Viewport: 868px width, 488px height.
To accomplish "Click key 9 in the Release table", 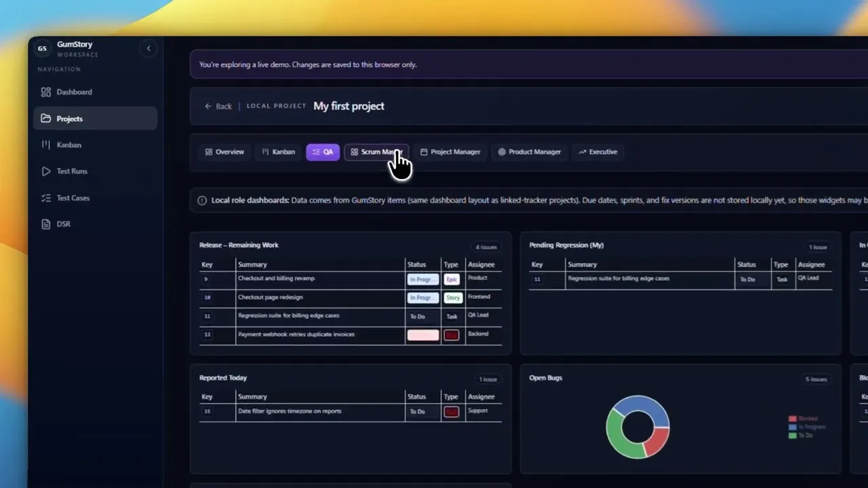I will coord(206,279).
